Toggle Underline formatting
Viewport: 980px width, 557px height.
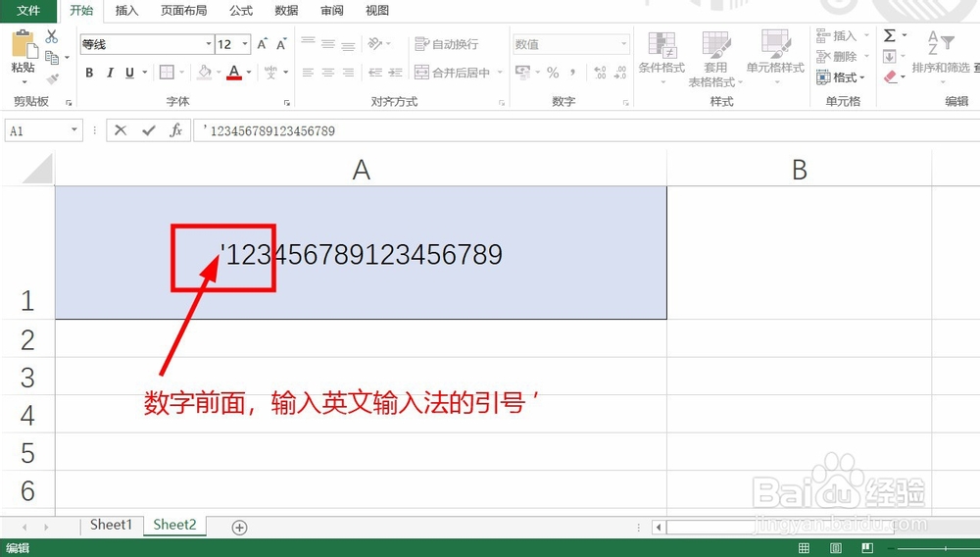point(129,73)
